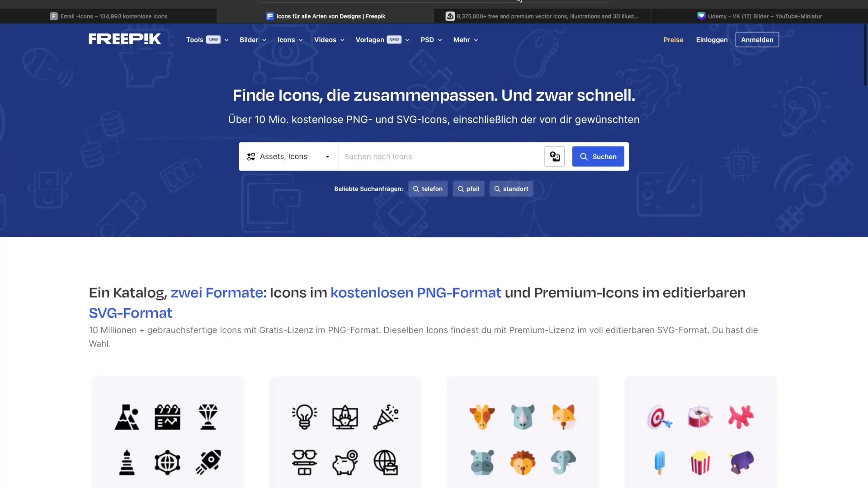This screenshot has width=868, height=488.
Task: Select the rhino head icon
Action: click(523, 417)
